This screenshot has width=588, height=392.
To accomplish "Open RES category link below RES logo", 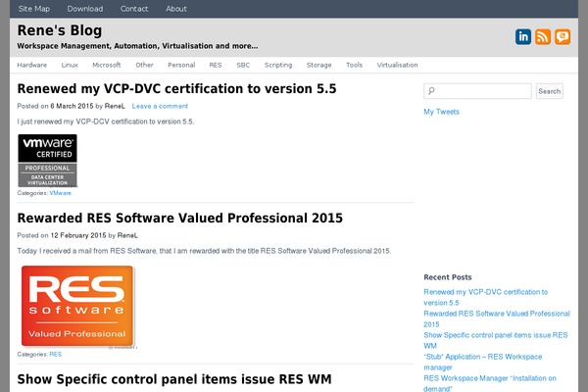I will coord(56,354).
